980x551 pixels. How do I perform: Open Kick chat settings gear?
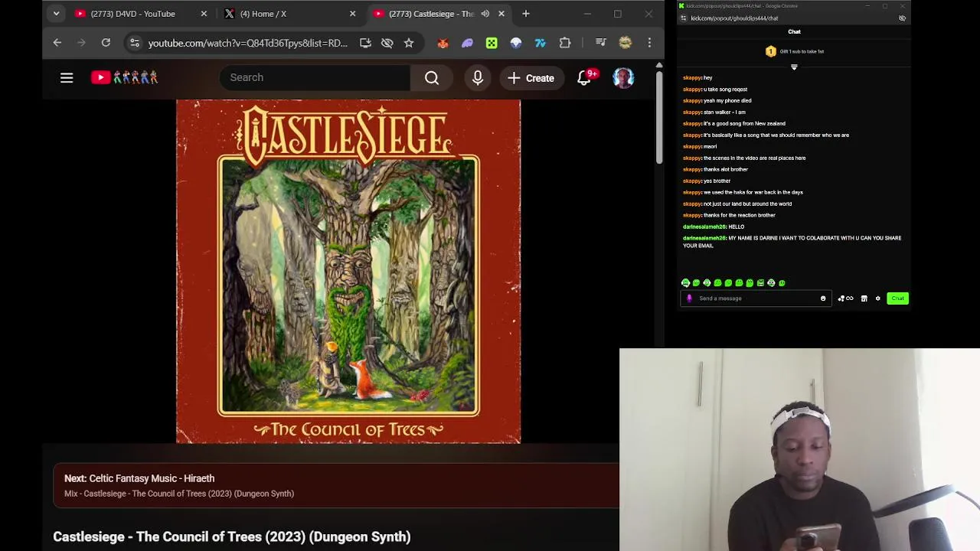[878, 298]
